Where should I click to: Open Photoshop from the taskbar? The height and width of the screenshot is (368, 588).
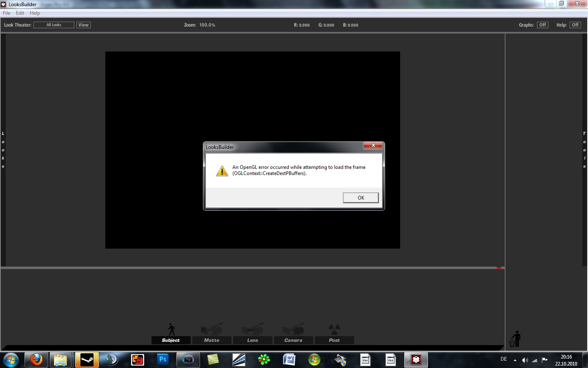pos(163,360)
